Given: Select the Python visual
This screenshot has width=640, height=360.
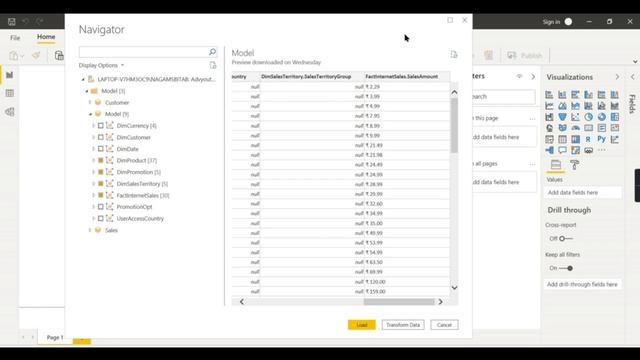Looking at the screenshot, I should coord(602,139).
